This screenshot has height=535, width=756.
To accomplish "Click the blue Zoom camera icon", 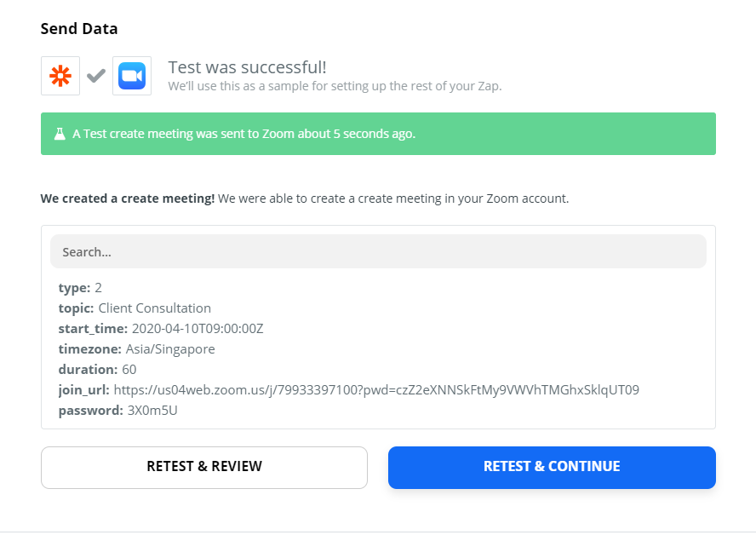I will pyautogui.click(x=132, y=76).
